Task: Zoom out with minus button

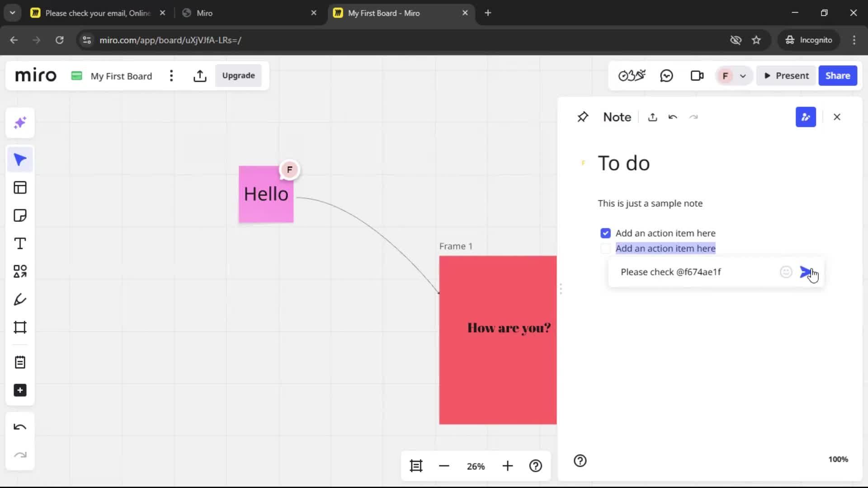Action: (444, 466)
